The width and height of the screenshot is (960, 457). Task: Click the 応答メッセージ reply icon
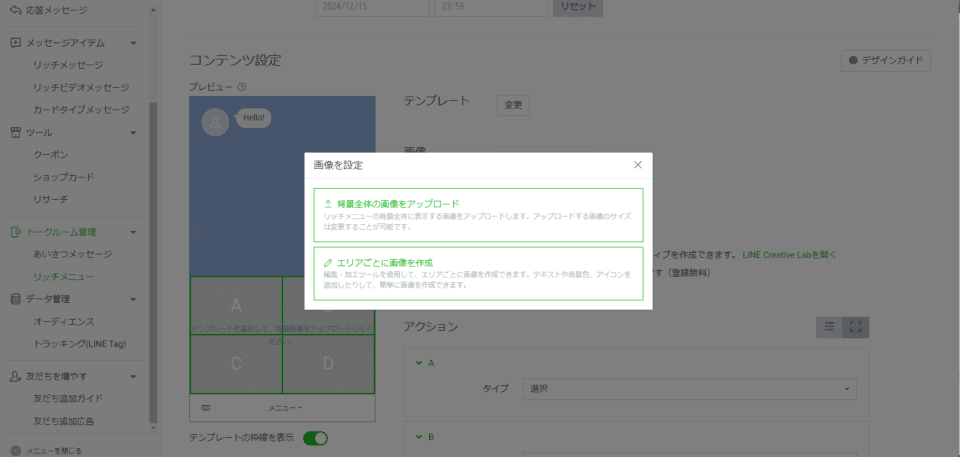(x=16, y=10)
